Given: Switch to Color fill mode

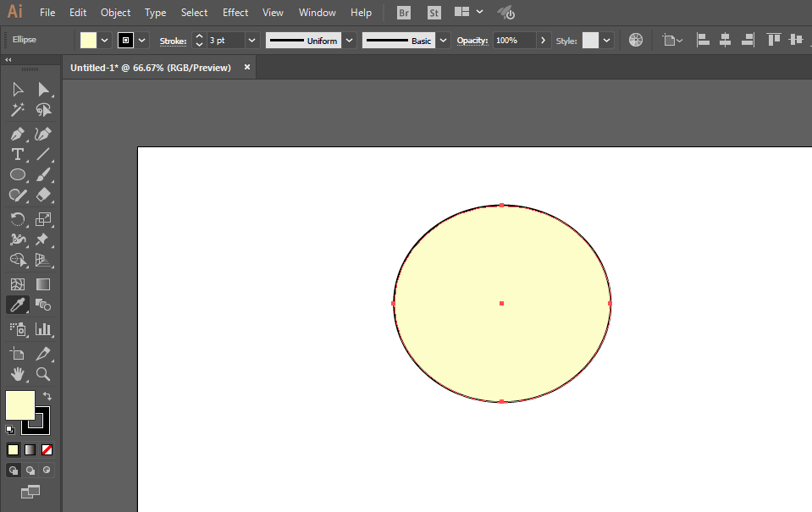Looking at the screenshot, I should click(x=13, y=450).
